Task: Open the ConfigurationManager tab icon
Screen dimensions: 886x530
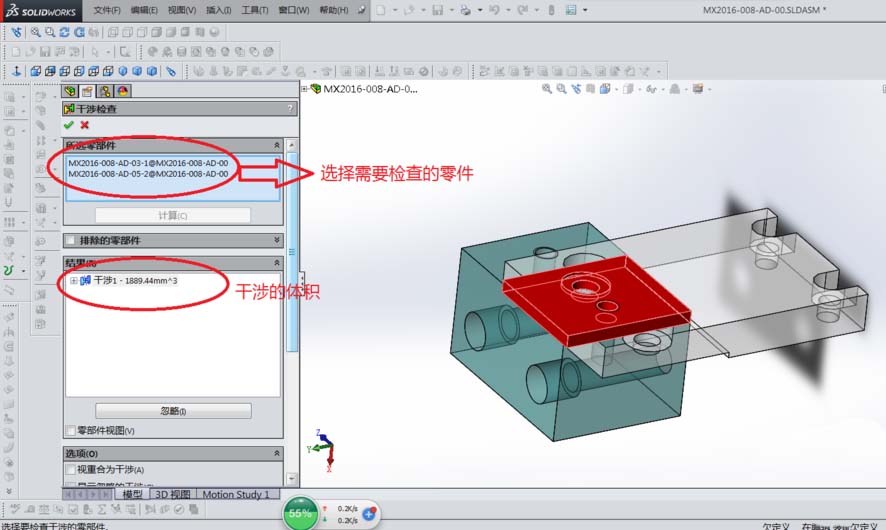Action: pyautogui.click(x=105, y=91)
